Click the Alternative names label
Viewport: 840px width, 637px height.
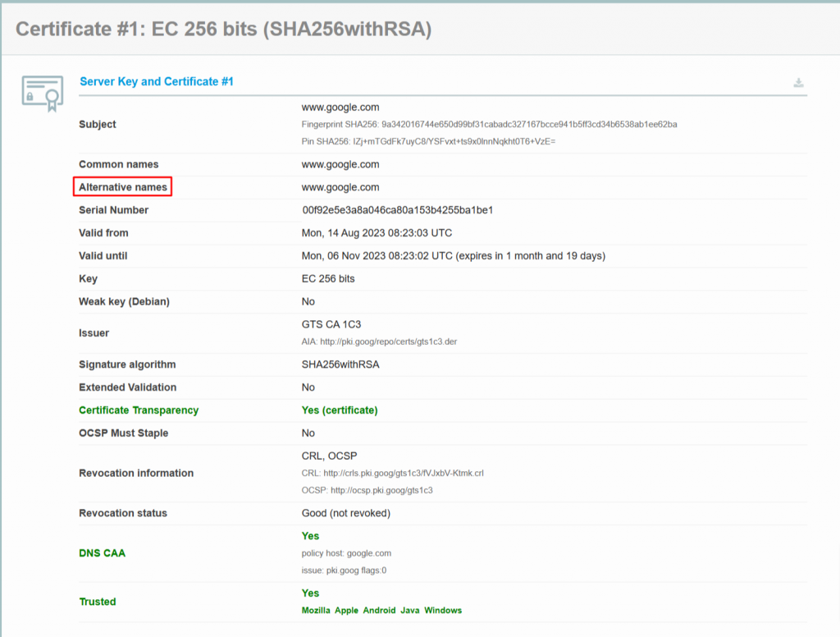123,187
